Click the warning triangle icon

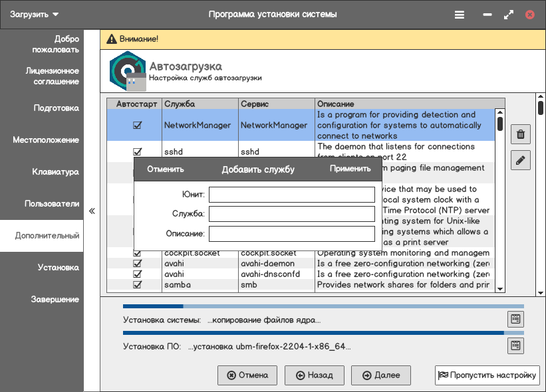[112, 39]
